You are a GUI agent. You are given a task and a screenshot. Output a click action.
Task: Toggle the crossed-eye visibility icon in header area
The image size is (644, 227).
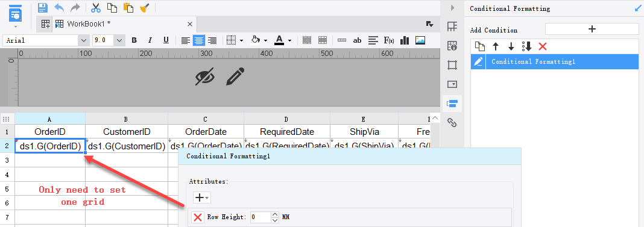[x=206, y=76]
